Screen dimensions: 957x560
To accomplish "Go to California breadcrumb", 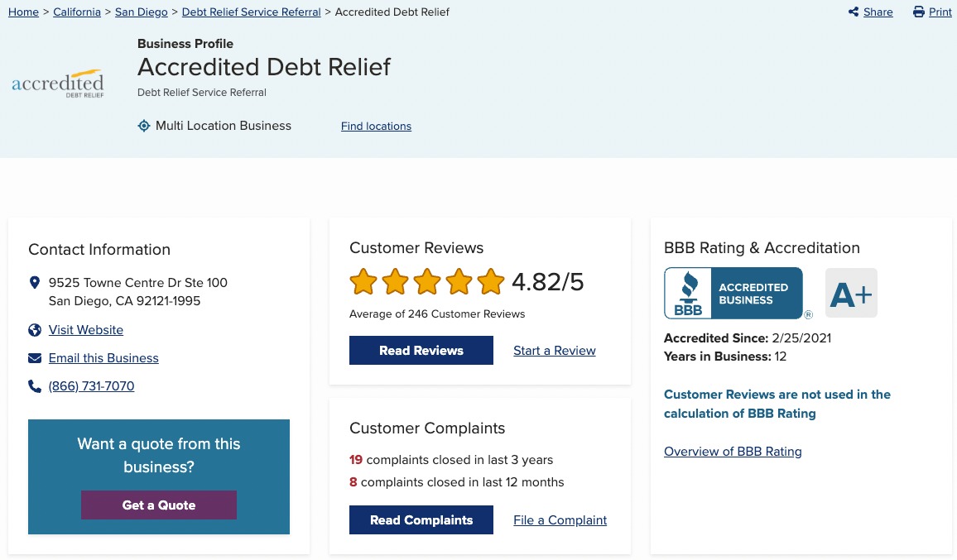I will (77, 12).
